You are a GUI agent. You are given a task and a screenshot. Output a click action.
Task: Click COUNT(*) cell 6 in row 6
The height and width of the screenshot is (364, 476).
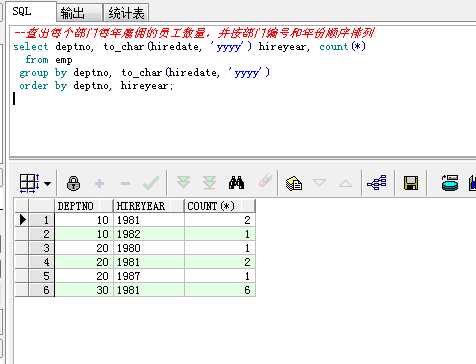pyautogui.click(x=220, y=290)
